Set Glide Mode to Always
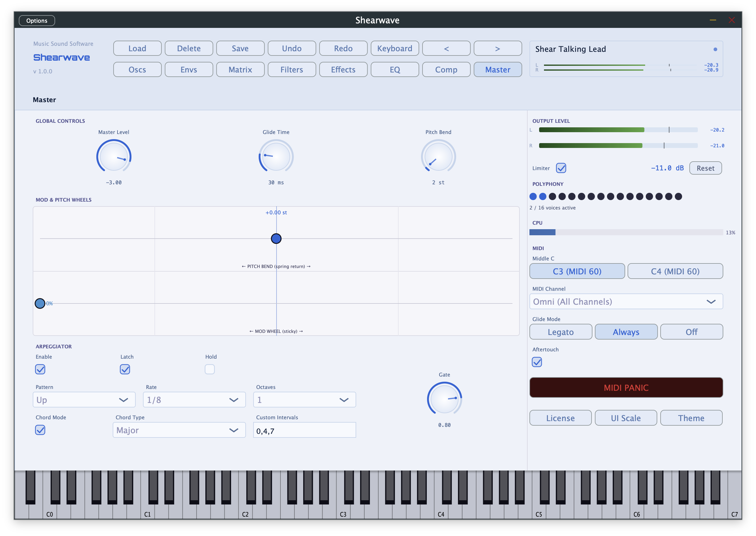Screen dimensions: 756x536 tap(626, 332)
